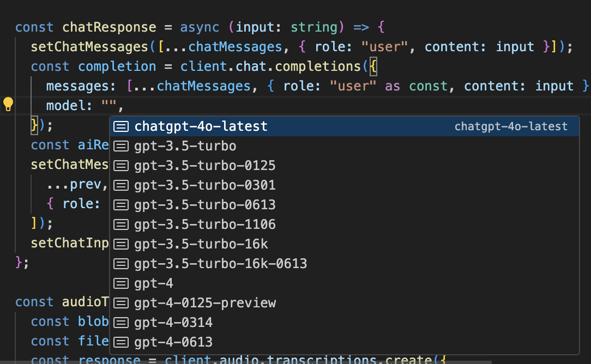Click the icon beside gpt-4-0613
This screenshot has width=591, height=364.
tap(121, 342)
